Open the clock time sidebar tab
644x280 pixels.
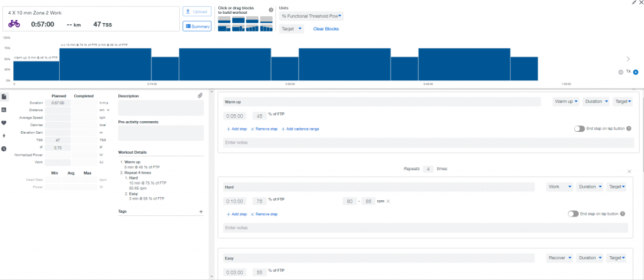coord(4,149)
